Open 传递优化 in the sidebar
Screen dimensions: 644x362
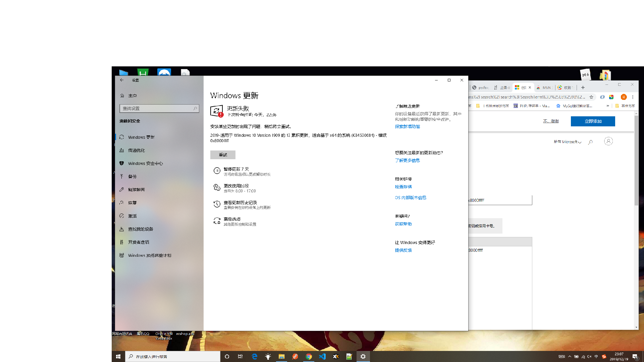pyautogui.click(x=159, y=150)
